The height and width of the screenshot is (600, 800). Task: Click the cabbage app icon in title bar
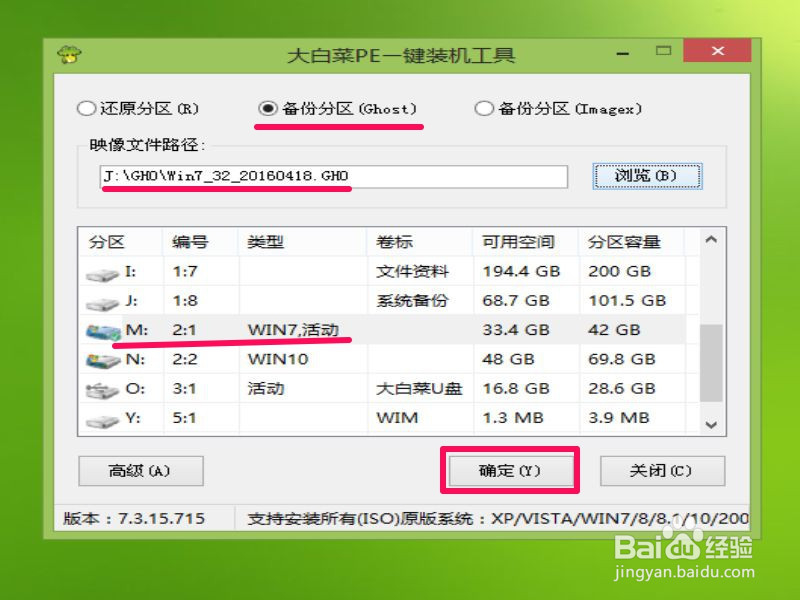(x=69, y=54)
